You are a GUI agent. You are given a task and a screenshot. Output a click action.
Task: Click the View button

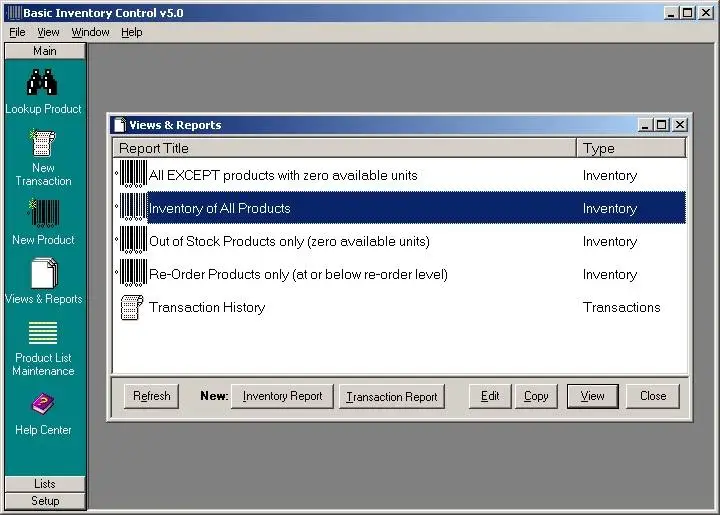tap(592, 396)
